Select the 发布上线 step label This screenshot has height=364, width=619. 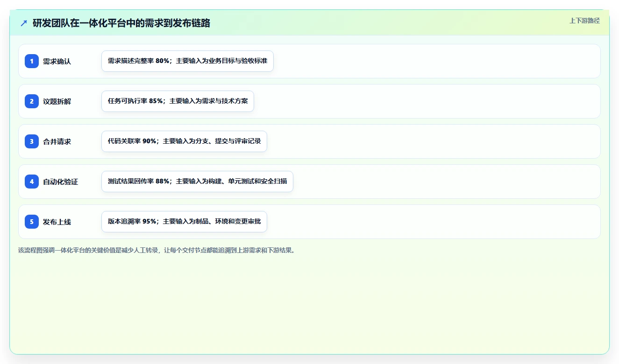point(57,222)
